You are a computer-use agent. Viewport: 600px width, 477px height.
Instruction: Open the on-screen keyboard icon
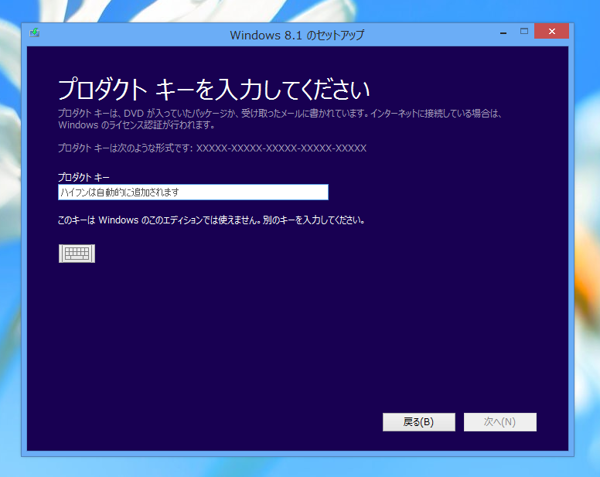pos(77,253)
